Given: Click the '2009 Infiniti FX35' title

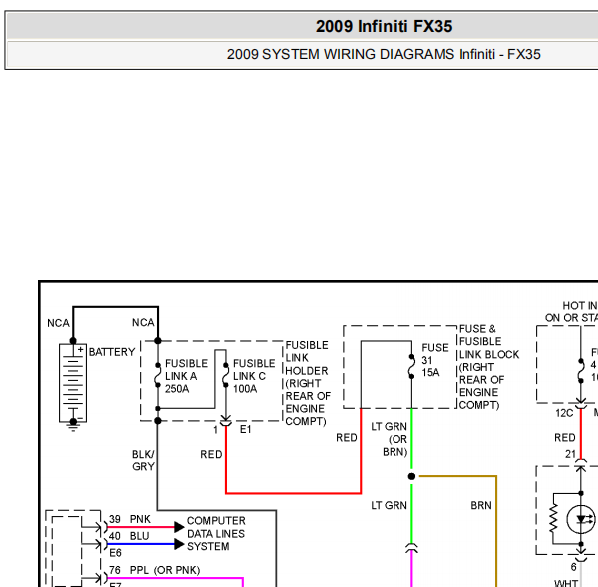Looking at the screenshot, I should coord(384,26).
